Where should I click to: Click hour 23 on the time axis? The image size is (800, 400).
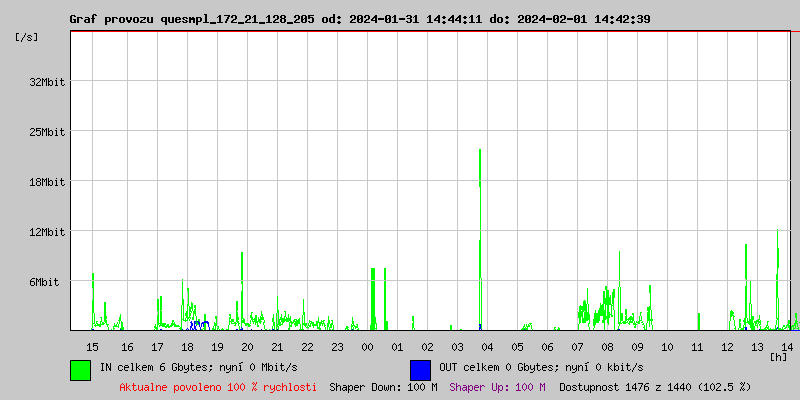tap(337, 346)
